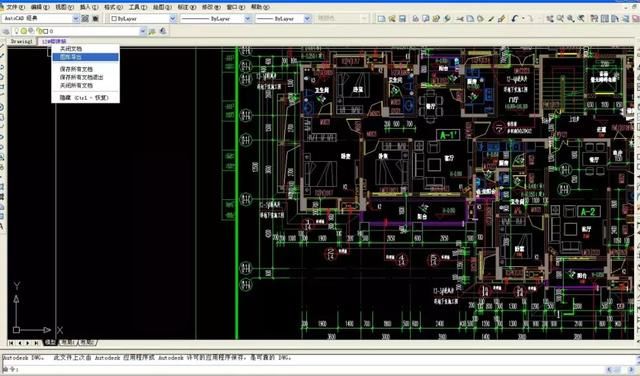The height and width of the screenshot is (376, 640).
Task: Open the 文件 menu
Action: tap(15, 7)
